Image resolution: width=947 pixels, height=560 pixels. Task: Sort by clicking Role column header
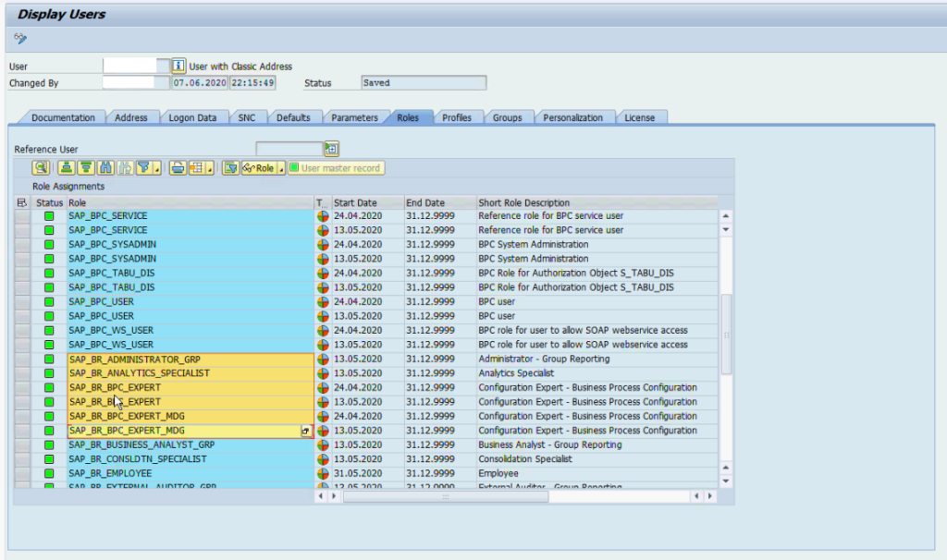point(190,202)
